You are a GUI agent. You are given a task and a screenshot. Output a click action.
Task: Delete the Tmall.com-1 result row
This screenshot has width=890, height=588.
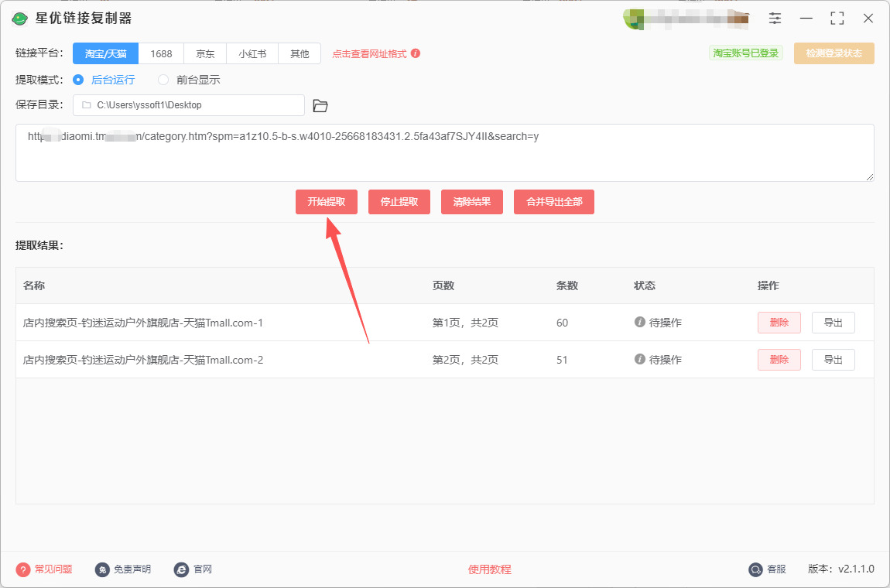(779, 323)
